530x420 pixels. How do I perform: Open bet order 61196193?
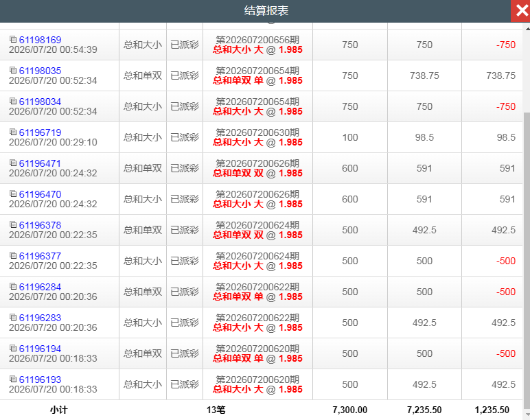click(x=41, y=380)
